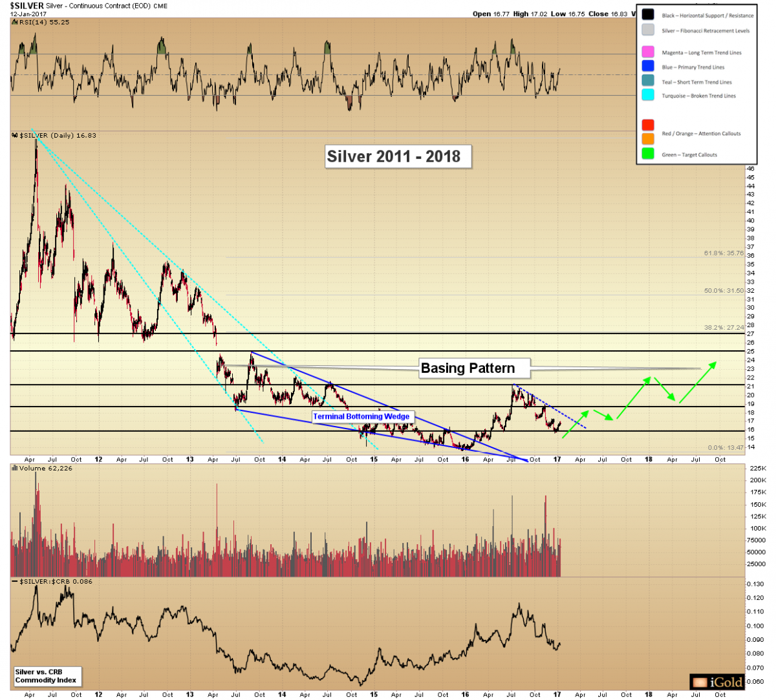Select the magenta Long Term Trend swatch
Image resolution: width=776 pixels, height=700 pixels.
click(648, 52)
